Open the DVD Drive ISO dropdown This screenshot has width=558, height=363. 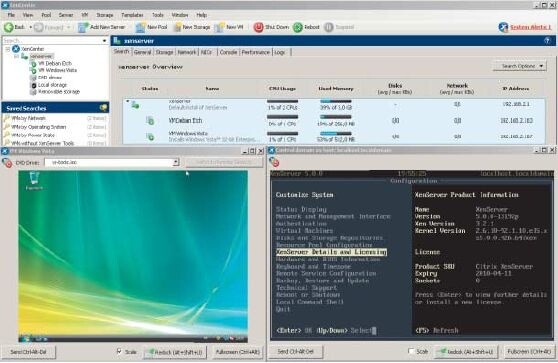coord(176,162)
